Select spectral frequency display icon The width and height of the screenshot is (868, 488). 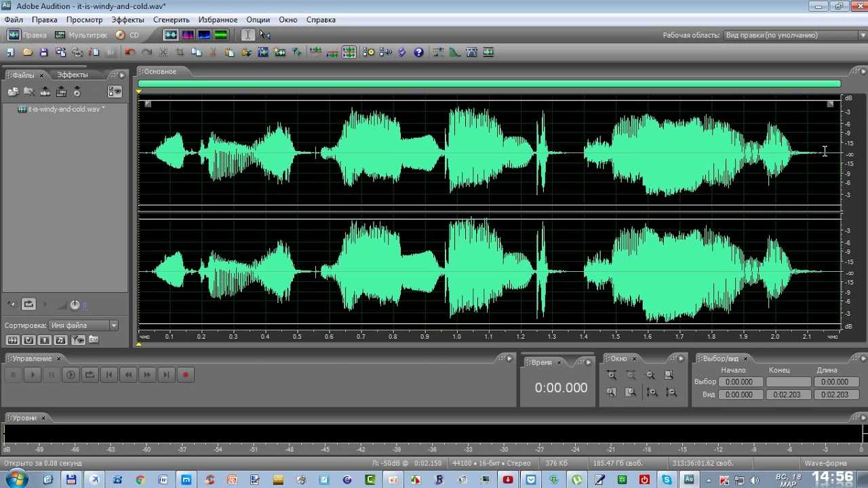(x=188, y=35)
